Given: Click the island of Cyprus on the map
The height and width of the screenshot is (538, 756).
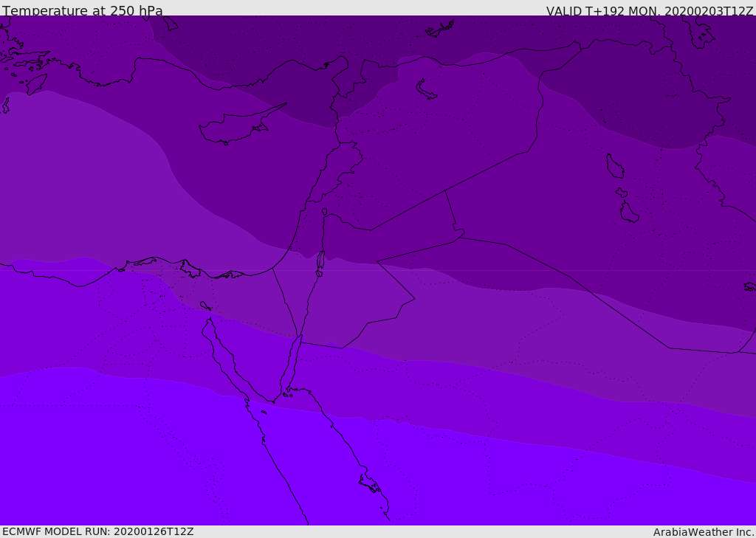Looking at the screenshot, I should 237,126.
